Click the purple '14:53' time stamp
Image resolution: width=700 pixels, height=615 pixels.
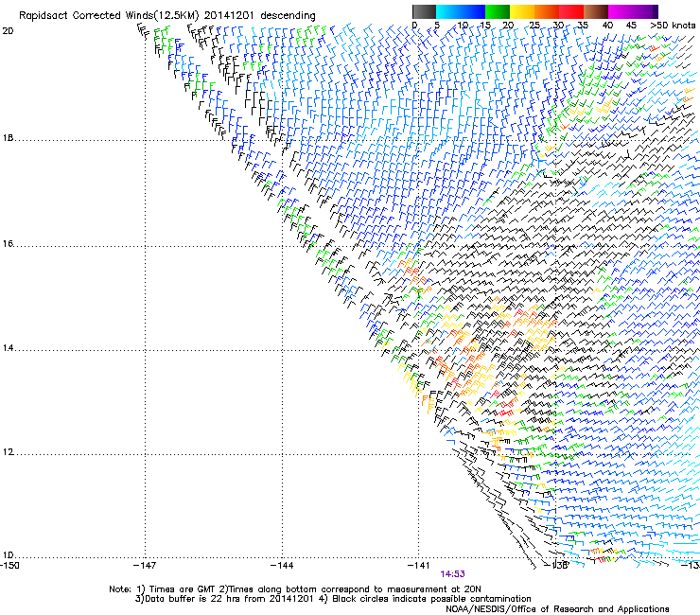point(453,574)
